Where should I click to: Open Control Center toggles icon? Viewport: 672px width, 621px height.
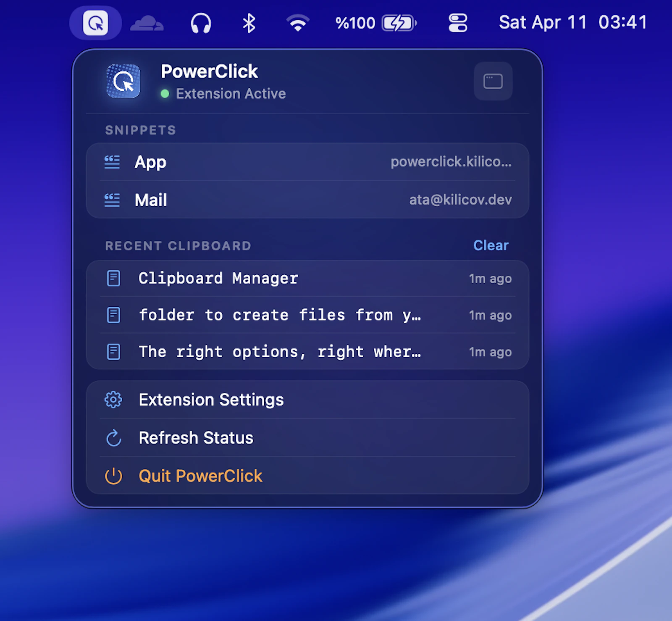458,23
